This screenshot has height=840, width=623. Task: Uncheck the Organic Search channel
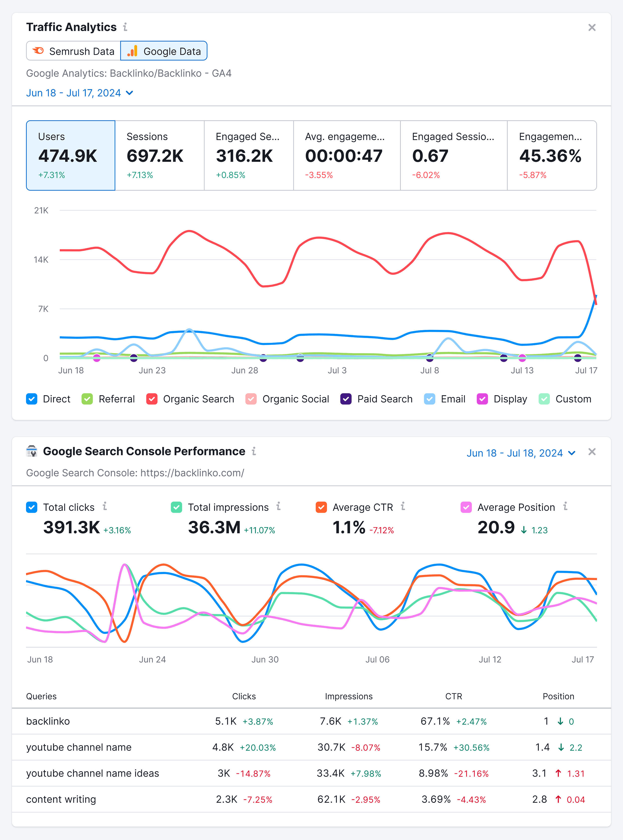[x=152, y=399]
